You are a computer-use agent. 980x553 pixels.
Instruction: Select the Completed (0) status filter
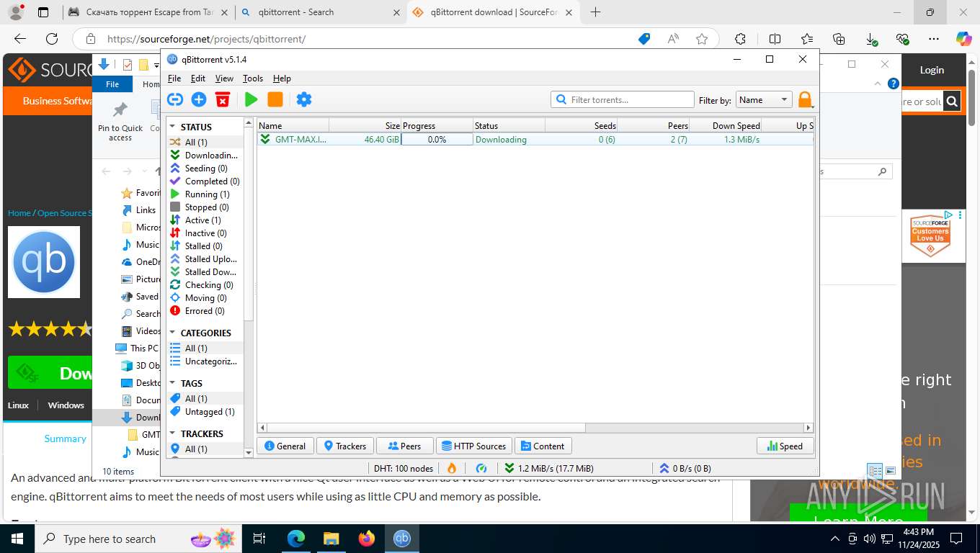[205, 181]
